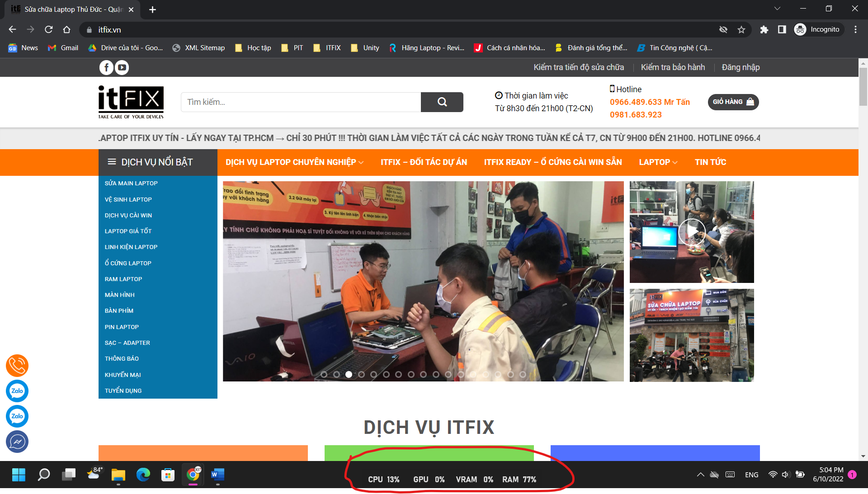Select VỆ SINH LAPTOP in sidebar
Screen dimensions: 868x494
click(128, 199)
